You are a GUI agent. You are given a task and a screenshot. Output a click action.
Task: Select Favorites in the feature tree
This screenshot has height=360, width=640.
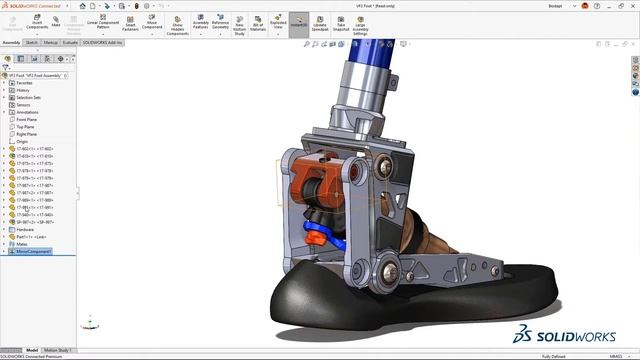pyautogui.click(x=24, y=83)
